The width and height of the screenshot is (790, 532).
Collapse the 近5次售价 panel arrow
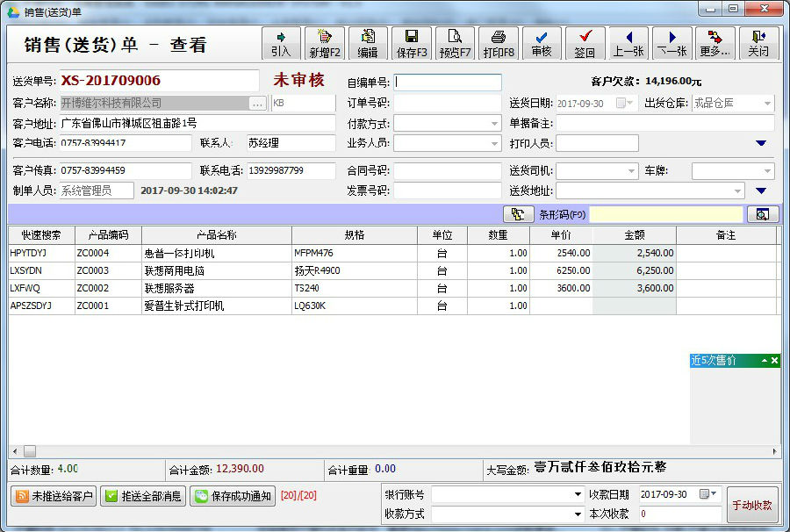point(765,360)
